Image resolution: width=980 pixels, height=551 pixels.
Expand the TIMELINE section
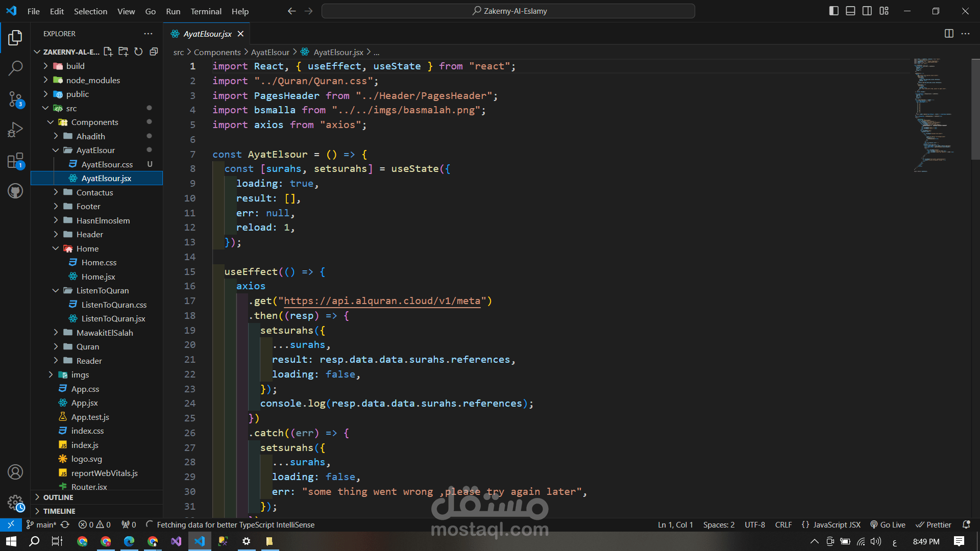[97, 511]
